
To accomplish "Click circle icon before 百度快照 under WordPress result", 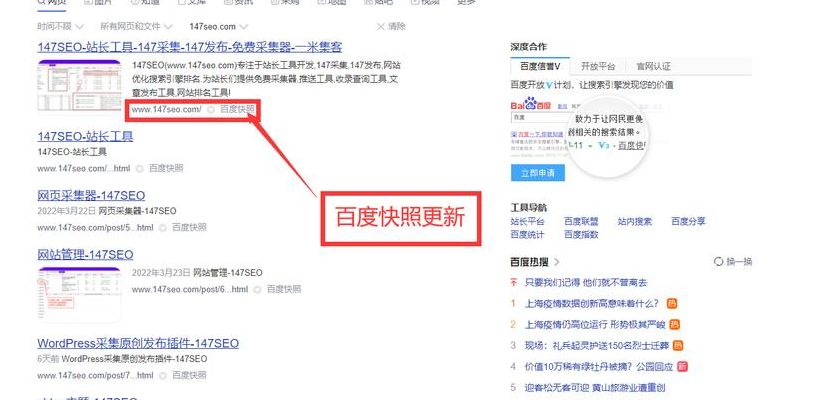I will [163, 376].
